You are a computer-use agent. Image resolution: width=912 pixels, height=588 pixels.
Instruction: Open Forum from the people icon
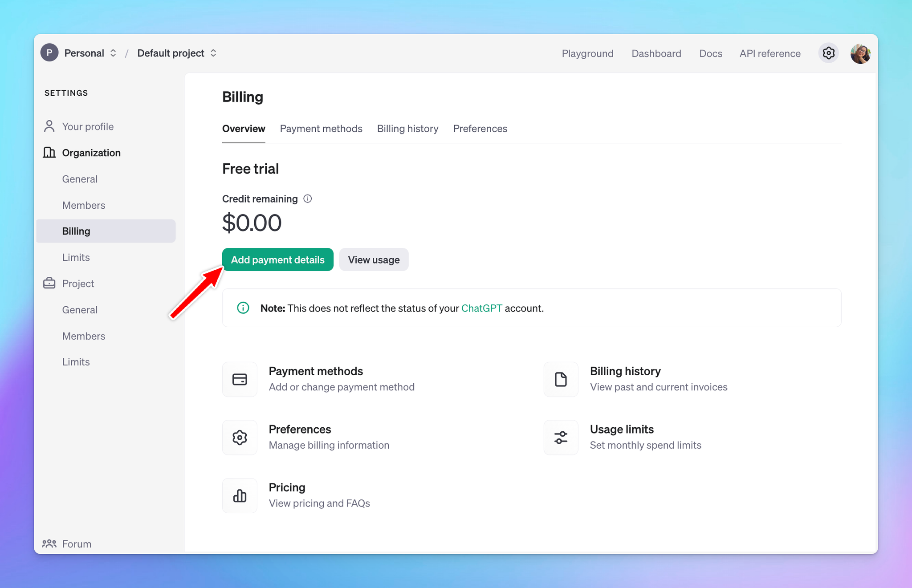point(49,543)
